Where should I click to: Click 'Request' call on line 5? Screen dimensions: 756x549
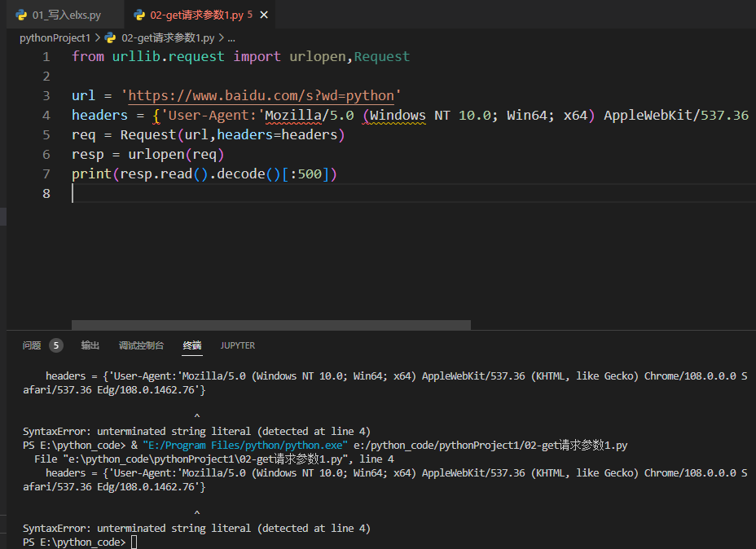click(148, 135)
